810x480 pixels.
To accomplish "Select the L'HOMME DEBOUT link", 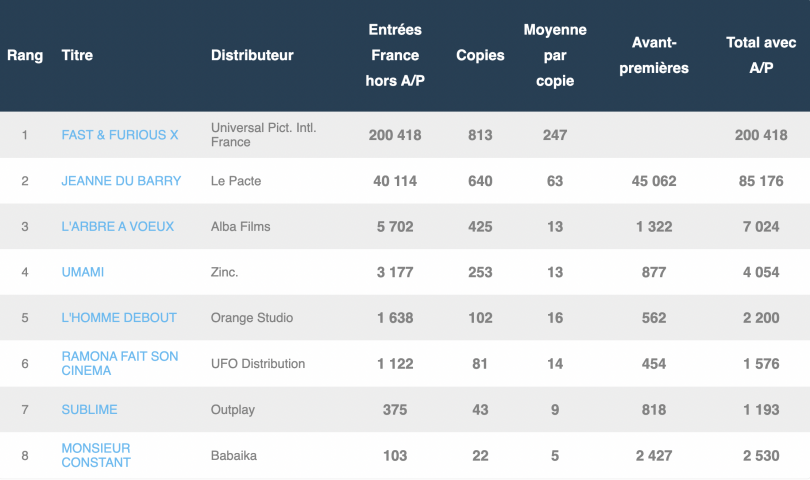I will click(x=119, y=318).
